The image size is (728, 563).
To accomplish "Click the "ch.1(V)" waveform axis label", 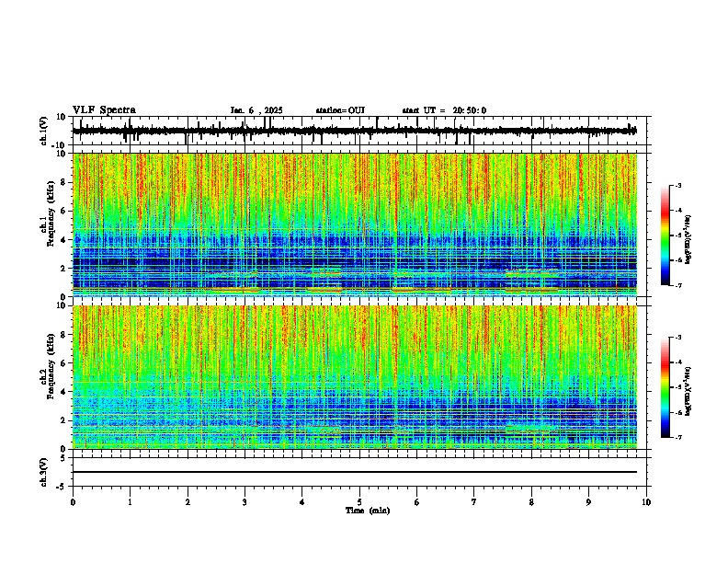I will (x=44, y=131).
